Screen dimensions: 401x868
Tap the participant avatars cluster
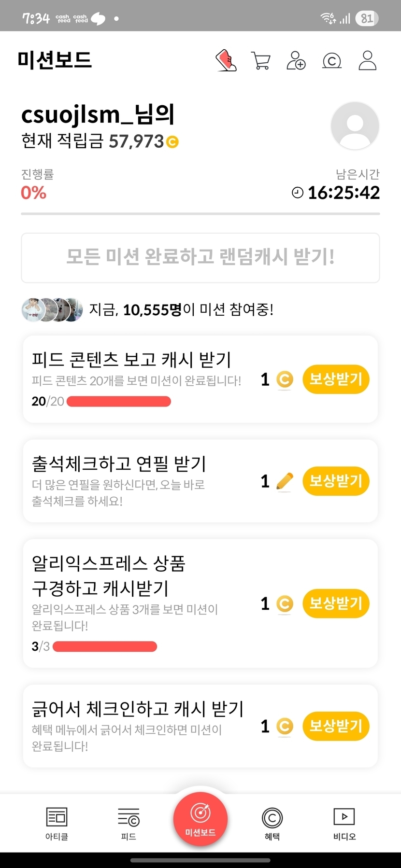click(x=52, y=310)
